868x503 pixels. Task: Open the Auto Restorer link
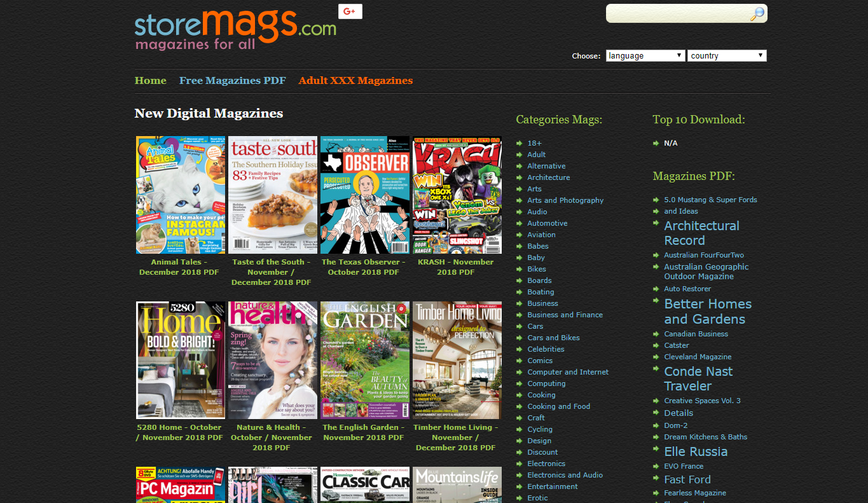(687, 289)
